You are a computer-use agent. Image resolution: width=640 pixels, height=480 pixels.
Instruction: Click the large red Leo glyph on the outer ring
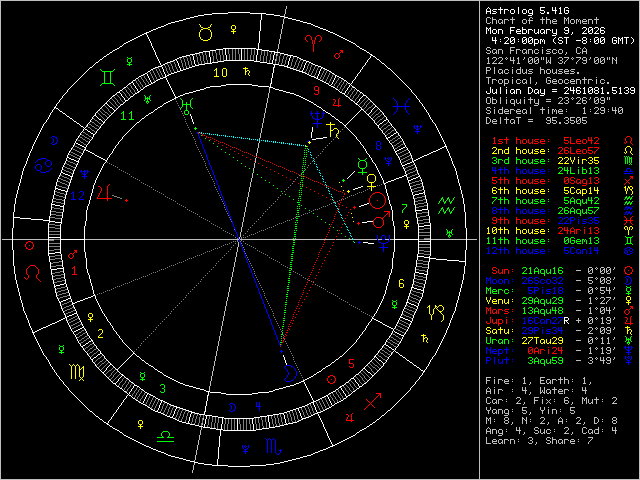pos(33,273)
